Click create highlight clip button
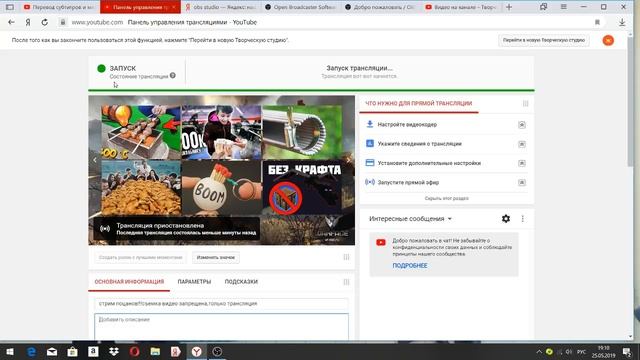The image size is (640, 360). (x=140, y=258)
